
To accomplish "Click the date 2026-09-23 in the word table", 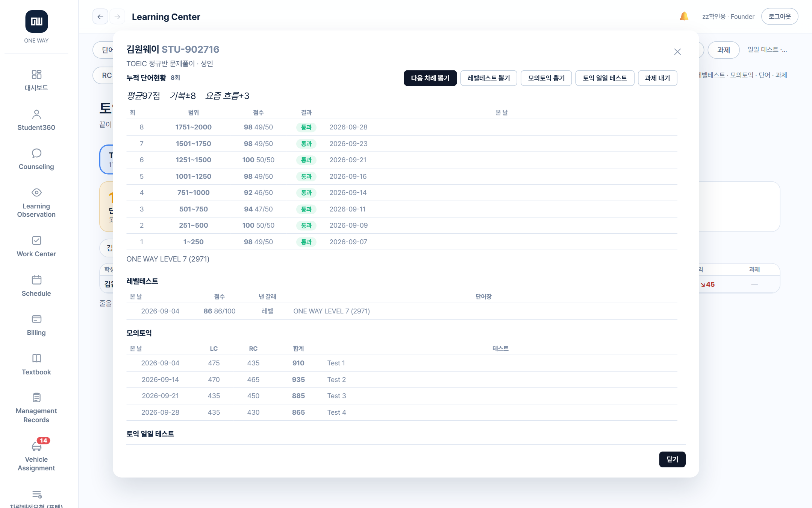I will (348, 144).
